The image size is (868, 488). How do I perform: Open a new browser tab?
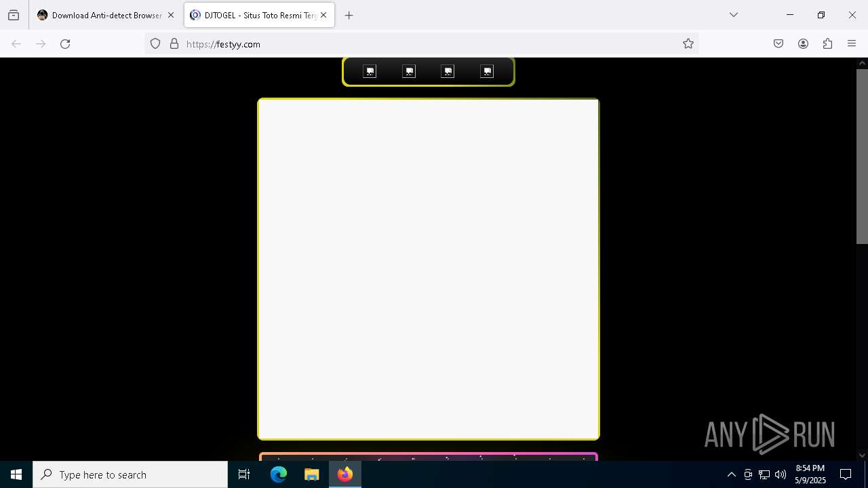point(349,15)
